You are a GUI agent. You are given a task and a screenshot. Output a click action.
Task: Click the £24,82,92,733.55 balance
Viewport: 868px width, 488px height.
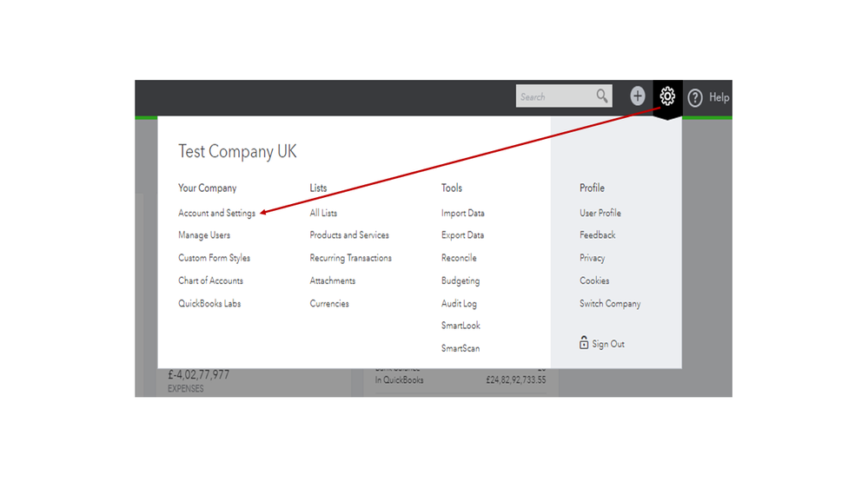pos(516,380)
